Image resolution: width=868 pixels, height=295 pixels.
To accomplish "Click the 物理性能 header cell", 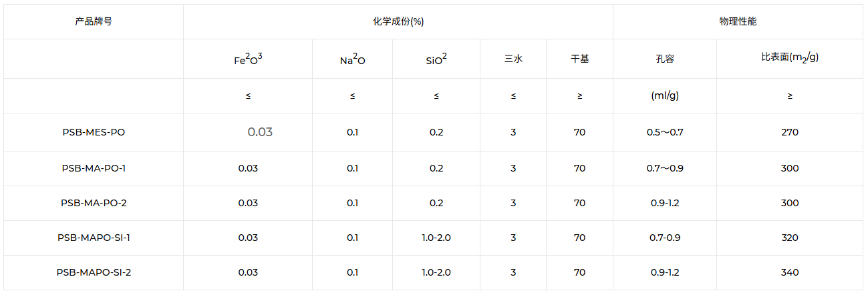I will pos(738,21).
